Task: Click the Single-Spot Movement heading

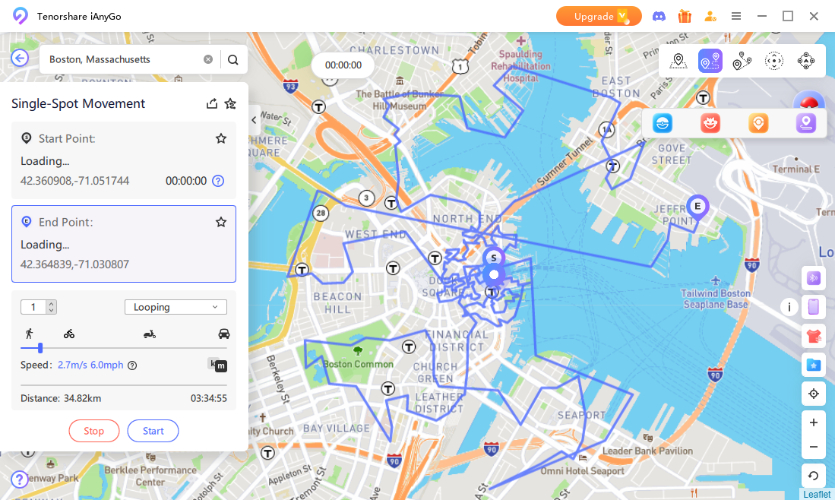Action: tap(78, 104)
